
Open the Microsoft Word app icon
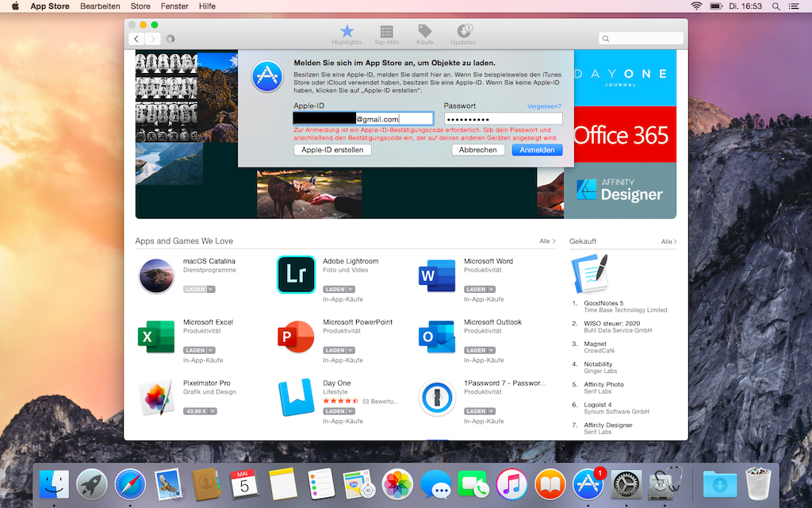click(437, 275)
